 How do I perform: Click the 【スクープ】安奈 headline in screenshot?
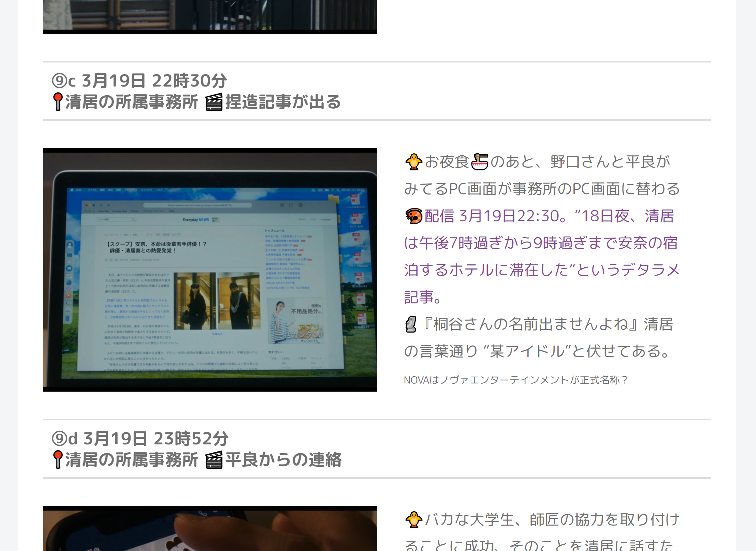pyautogui.click(x=156, y=247)
